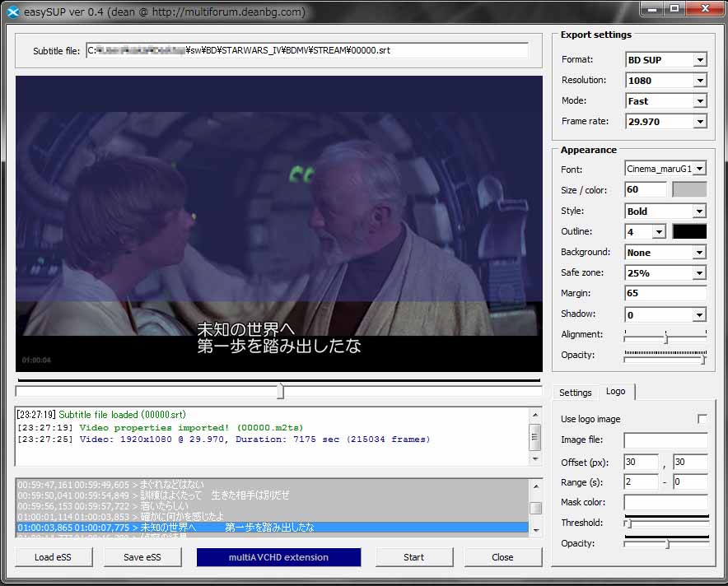Click the subtitle list scroll up arrow
Viewport: 728px width, 586px height.
tap(536, 486)
